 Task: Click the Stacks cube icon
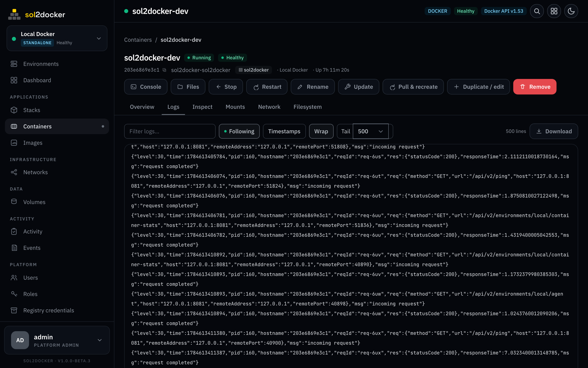14,110
